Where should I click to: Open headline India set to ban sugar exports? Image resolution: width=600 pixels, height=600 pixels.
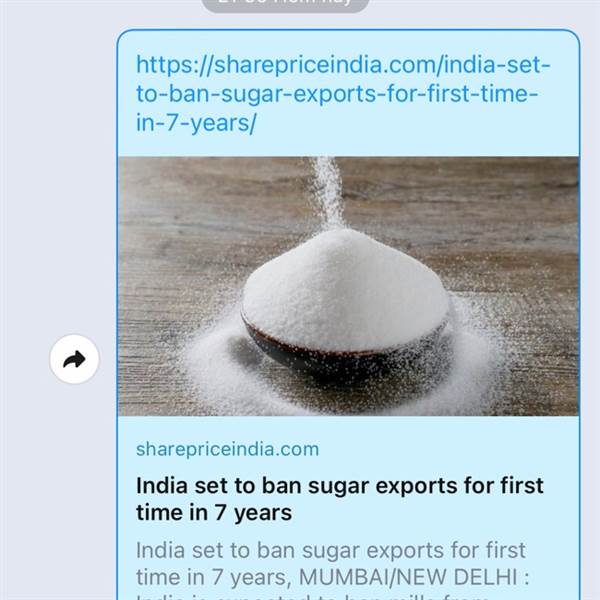tap(340, 499)
